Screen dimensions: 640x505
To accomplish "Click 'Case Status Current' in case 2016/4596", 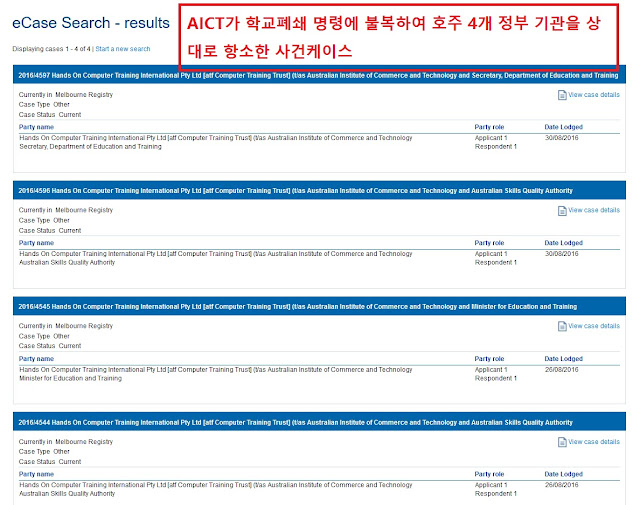I will coord(50,231).
